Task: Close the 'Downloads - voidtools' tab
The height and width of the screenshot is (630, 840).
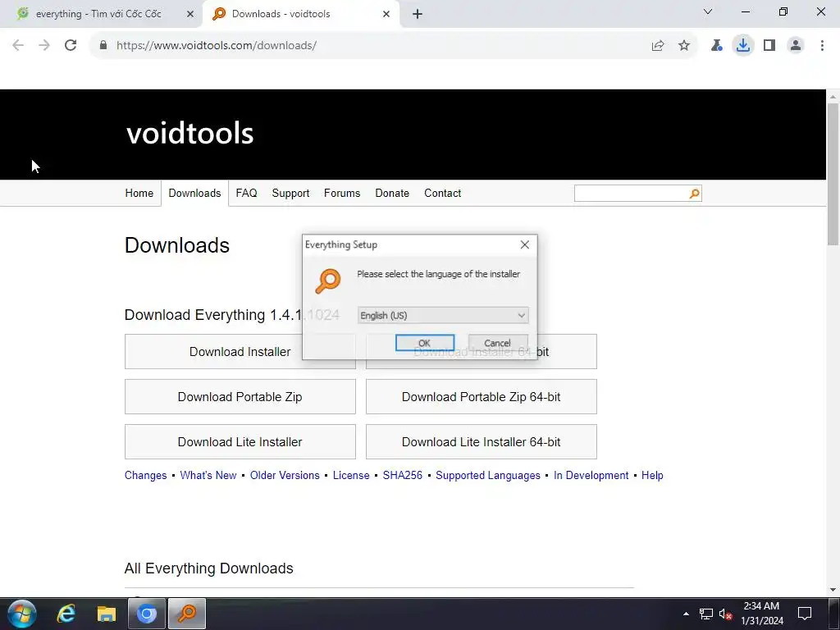Action: pyautogui.click(x=386, y=14)
